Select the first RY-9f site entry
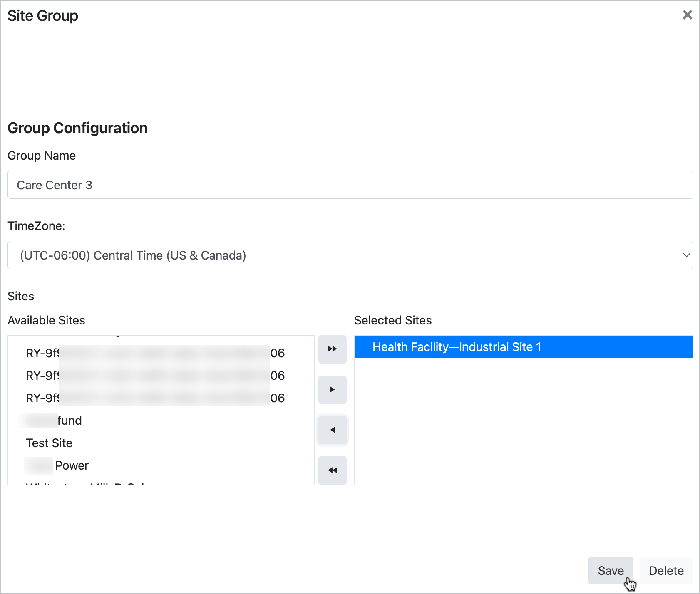 click(x=155, y=353)
